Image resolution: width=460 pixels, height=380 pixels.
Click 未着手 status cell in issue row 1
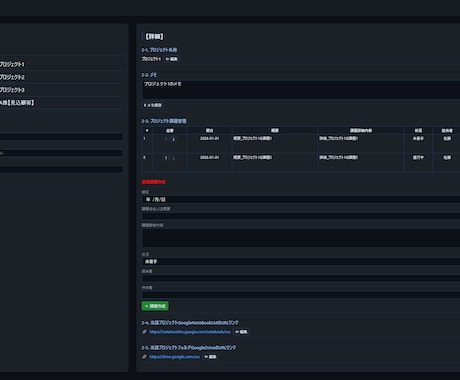pos(418,138)
